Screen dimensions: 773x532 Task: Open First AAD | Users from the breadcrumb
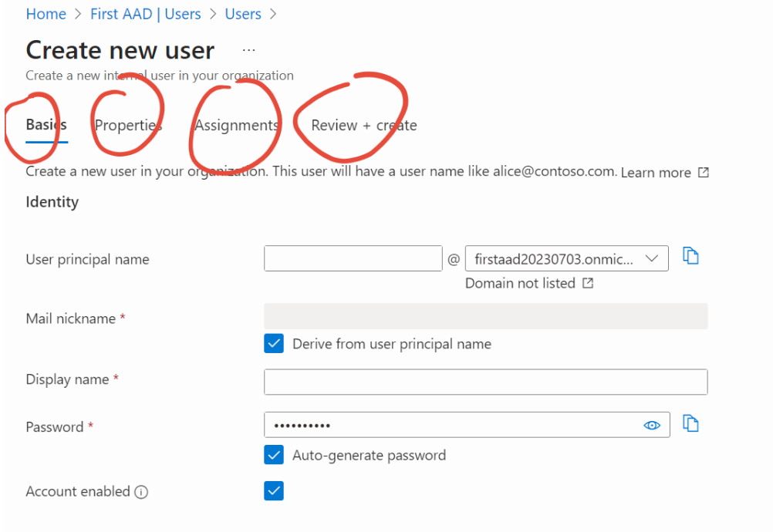[145, 13]
